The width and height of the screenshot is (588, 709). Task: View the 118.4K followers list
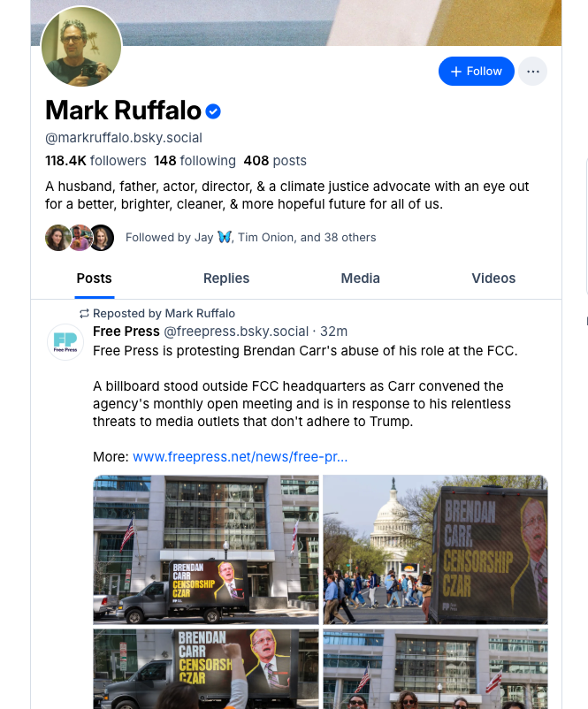tap(95, 161)
